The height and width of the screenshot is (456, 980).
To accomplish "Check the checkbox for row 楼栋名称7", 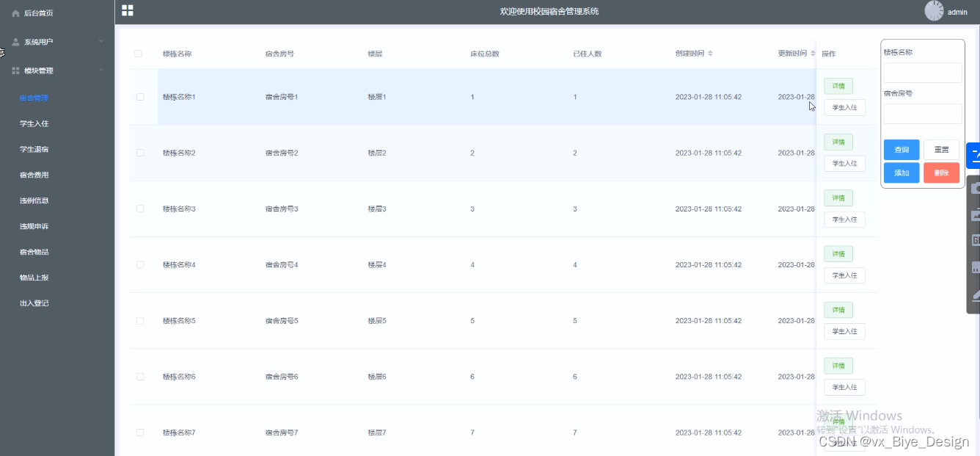I will click(140, 433).
